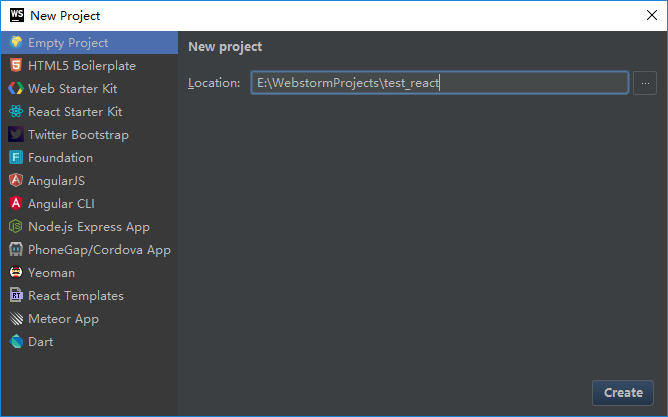Click the React Starter Kit atom icon
The image size is (668, 417).
[x=16, y=112]
